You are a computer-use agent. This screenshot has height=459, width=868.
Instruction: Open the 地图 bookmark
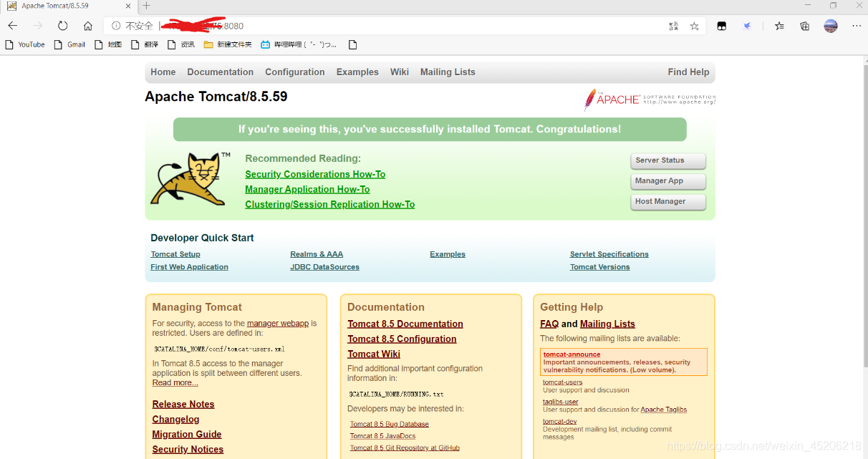coord(108,44)
